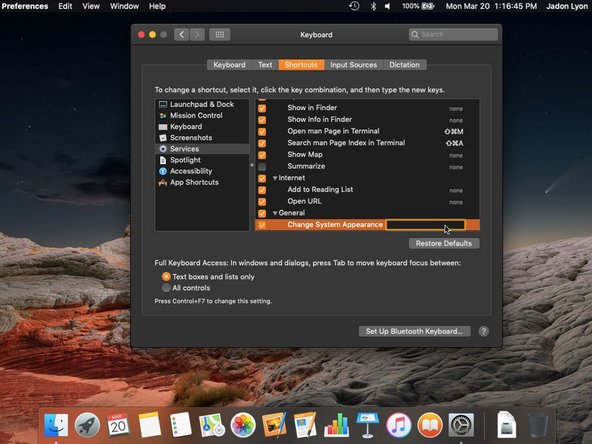Open Keynote app in Dock
This screenshot has height=444, width=592.
[x=367, y=425]
